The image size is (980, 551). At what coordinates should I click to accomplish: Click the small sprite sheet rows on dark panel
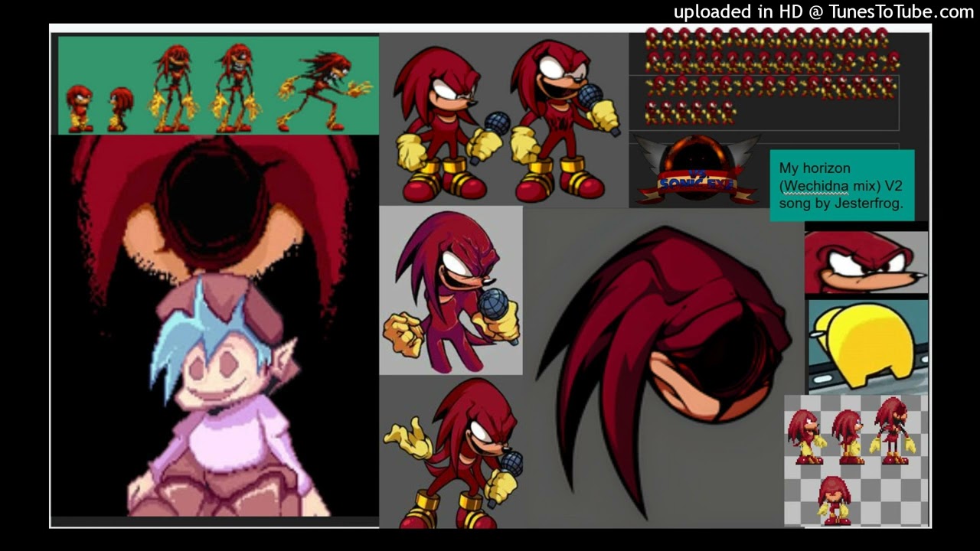point(772,76)
